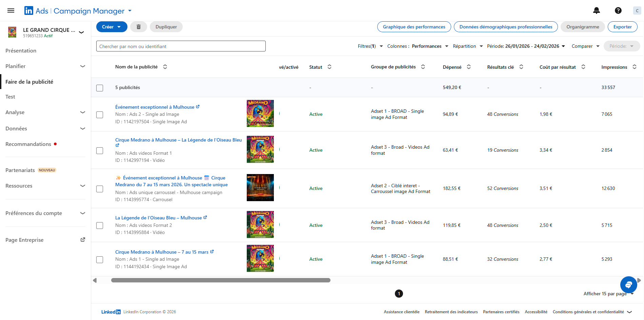Sort by Résultats clé column

pyautogui.click(x=521, y=67)
